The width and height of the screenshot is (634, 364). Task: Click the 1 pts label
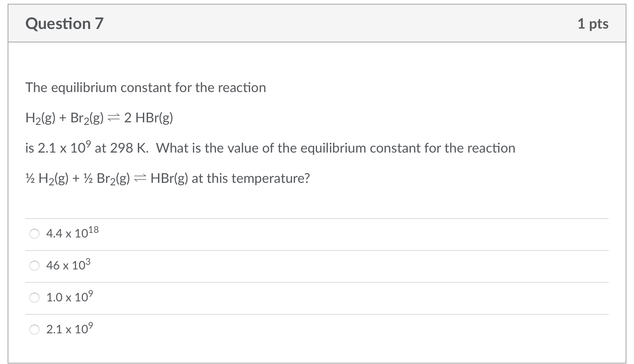coord(594,24)
